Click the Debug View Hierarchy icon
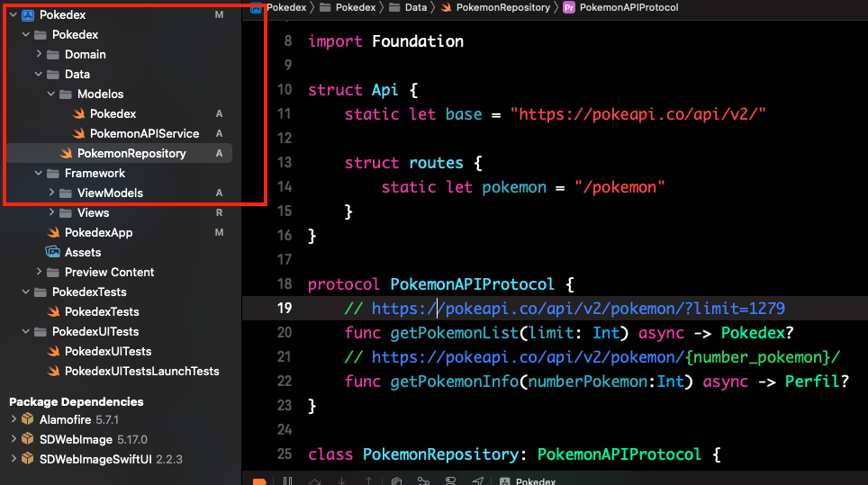The width and height of the screenshot is (868, 485). (395, 481)
